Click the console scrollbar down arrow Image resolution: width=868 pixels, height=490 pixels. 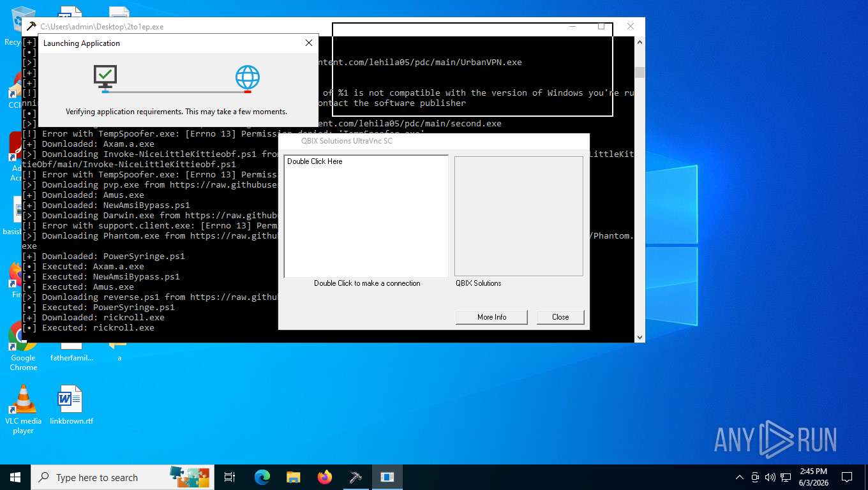tap(640, 338)
